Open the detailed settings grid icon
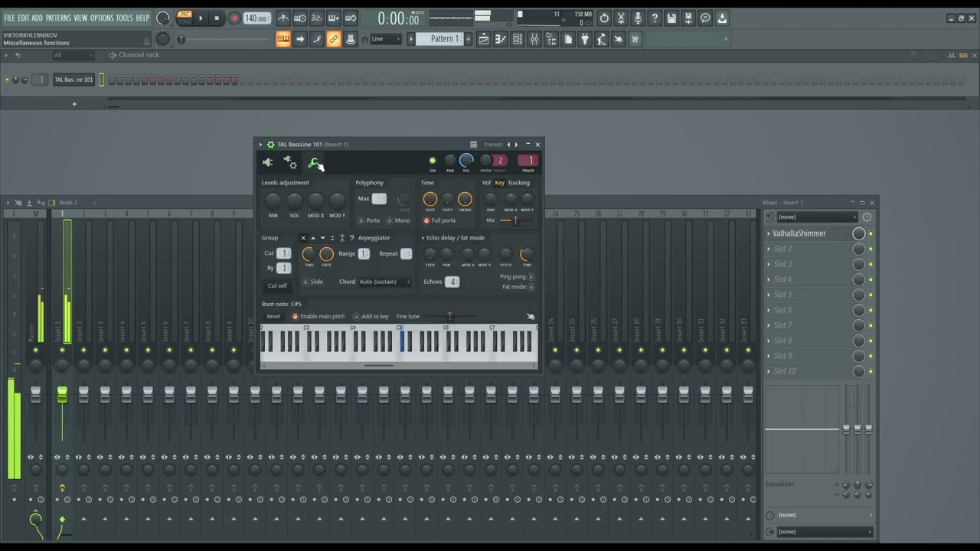 click(x=473, y=144)
